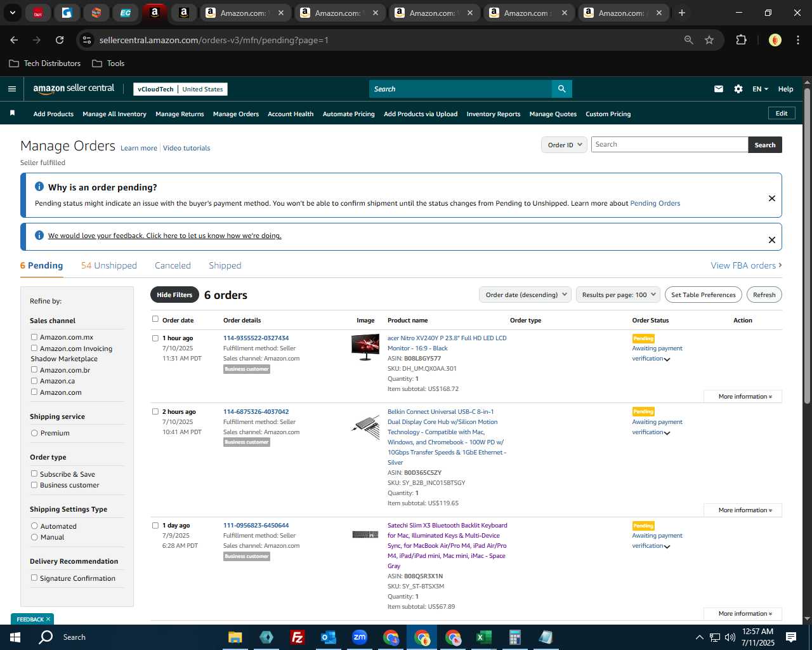Click the search magnifier button in header
812x650 pixels.
(561, 89)
